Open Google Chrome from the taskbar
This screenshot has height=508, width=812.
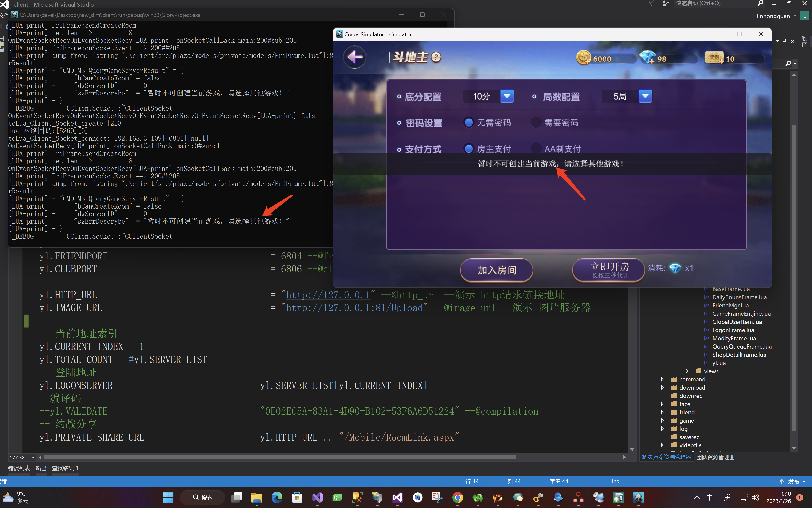pos(458,497)
